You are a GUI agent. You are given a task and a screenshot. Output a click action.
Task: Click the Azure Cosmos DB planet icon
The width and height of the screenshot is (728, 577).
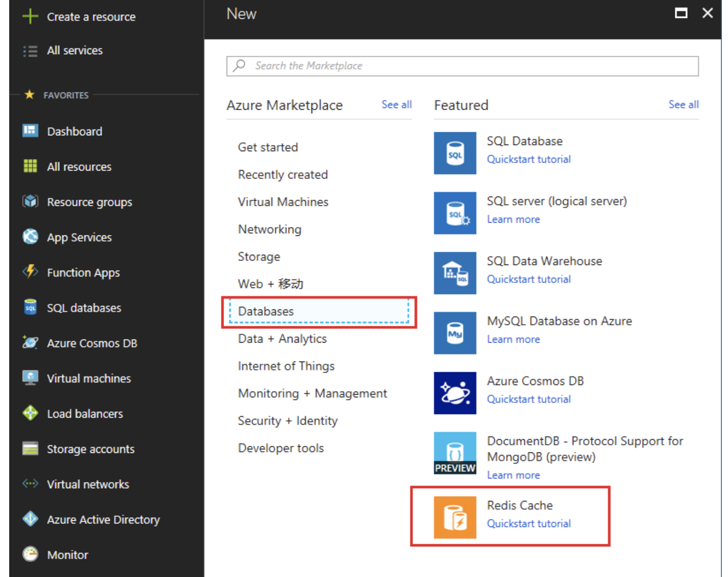coord(454,393)
